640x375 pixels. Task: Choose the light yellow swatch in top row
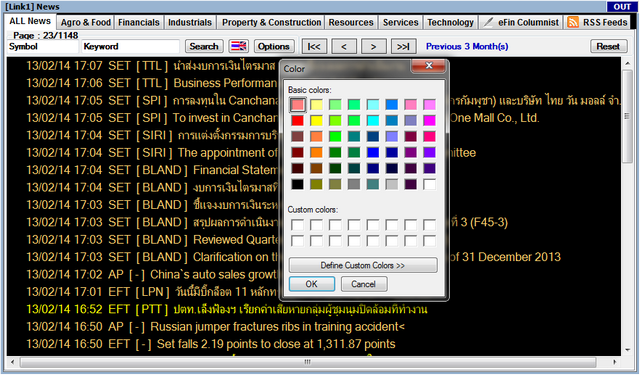[x=316, y=104]
